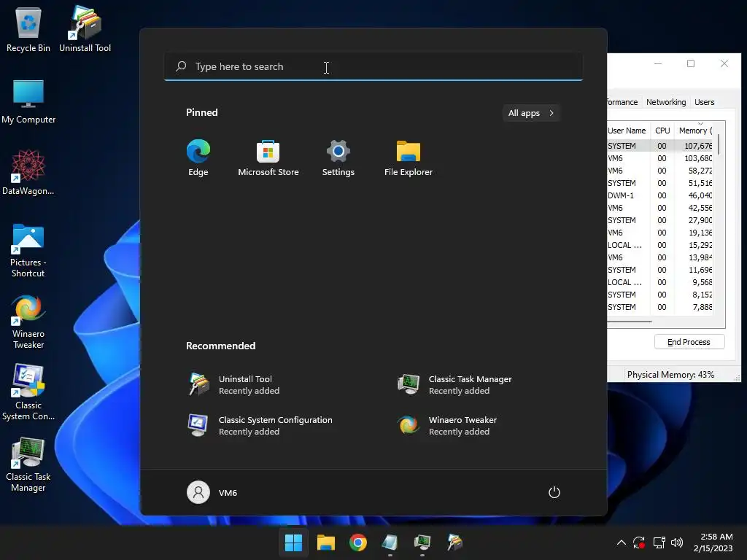The image size is (747, 560).
Task: Click End Process button in Task Manager
Action: coord(689,342)
